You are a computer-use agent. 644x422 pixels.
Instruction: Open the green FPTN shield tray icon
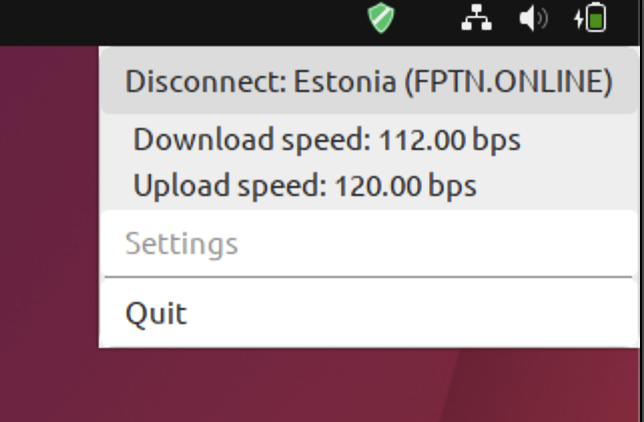(381, 18)
